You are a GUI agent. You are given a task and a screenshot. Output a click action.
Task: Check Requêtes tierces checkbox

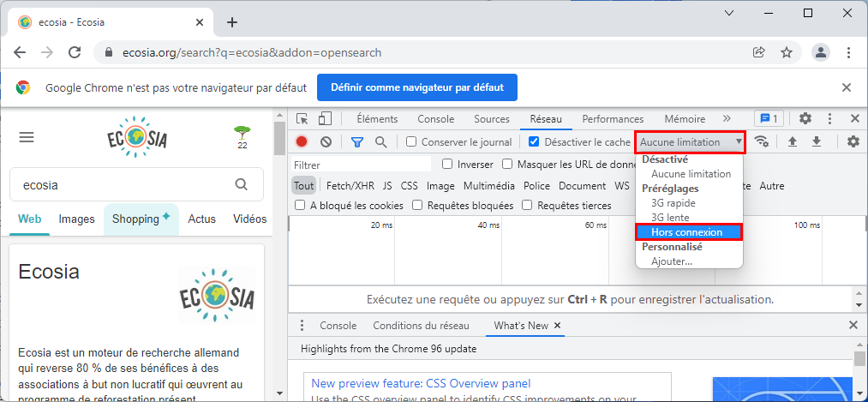pos(528,206)
